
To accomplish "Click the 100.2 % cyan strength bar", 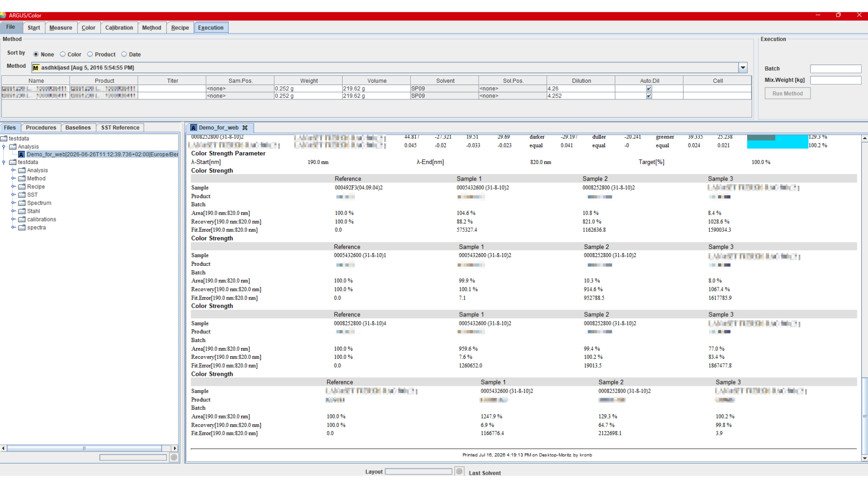I will [x=778, y=145].
